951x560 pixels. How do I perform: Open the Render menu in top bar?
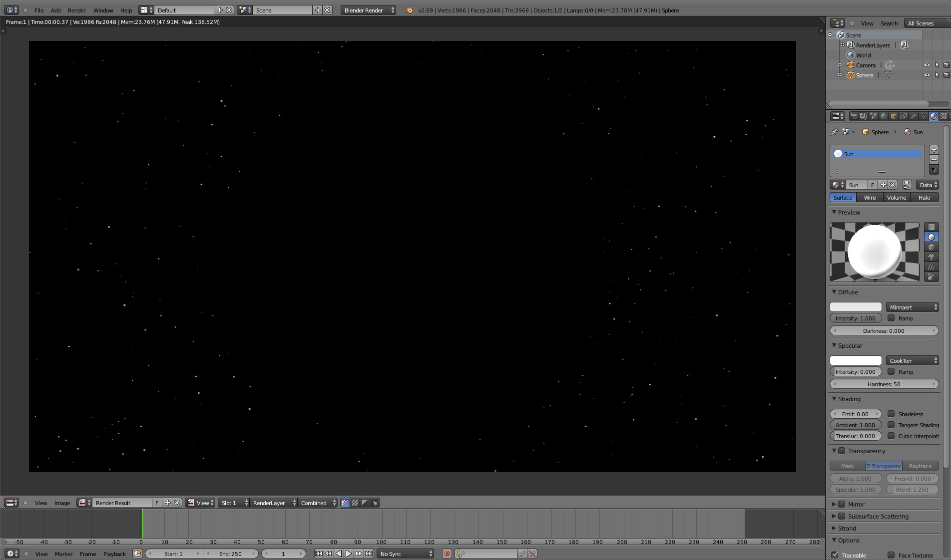coord(77,10)
